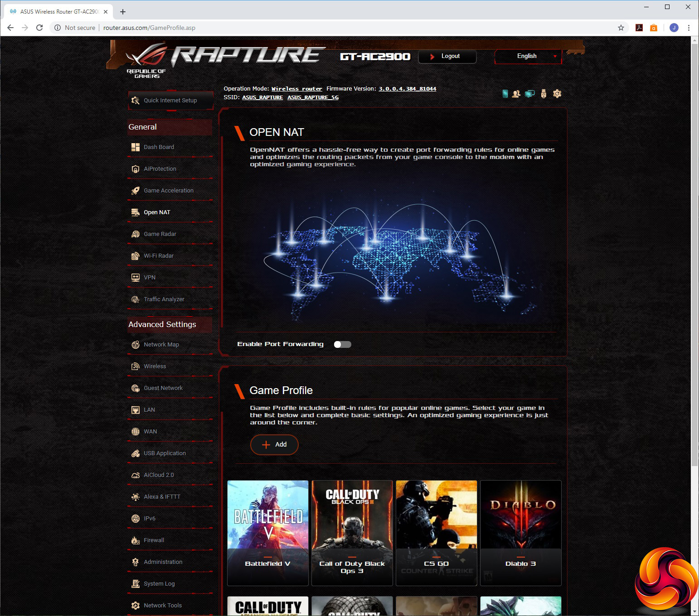The width and height of the screenshot is (699, 616).
Task: Go back to the previous page
Action: click(x=10, y=28)
